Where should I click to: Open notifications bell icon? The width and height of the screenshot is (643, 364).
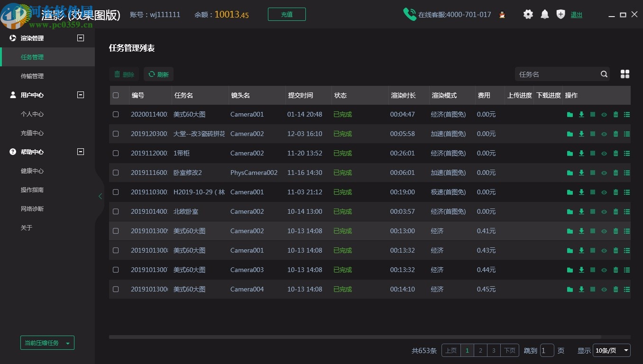pos(545,15)
